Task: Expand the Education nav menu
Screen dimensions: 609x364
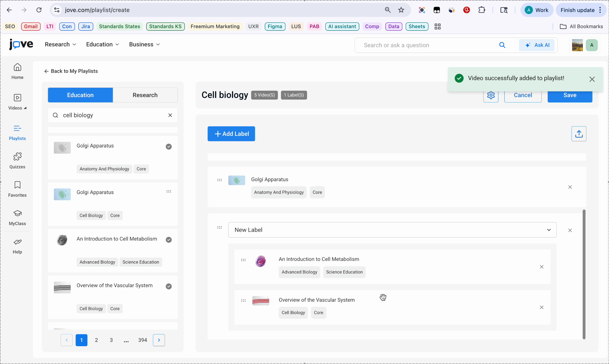Action: click(103, 44)
